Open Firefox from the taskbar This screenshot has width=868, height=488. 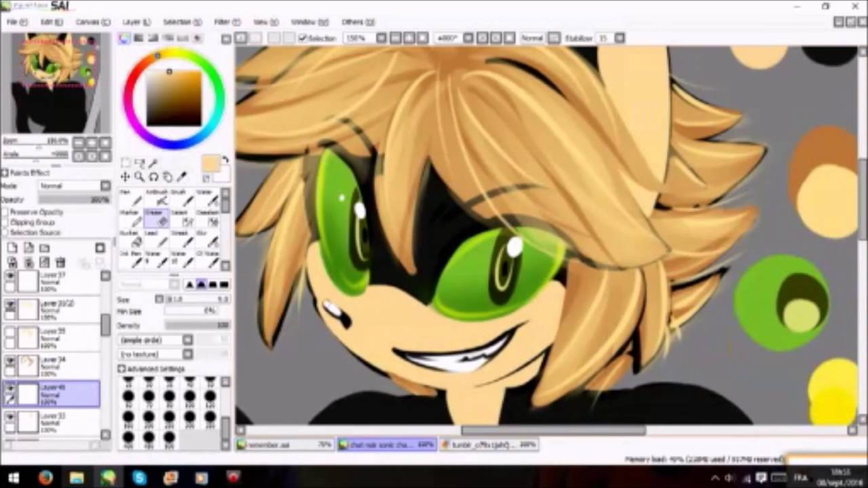pyautogui.click(x=45, y=478)
